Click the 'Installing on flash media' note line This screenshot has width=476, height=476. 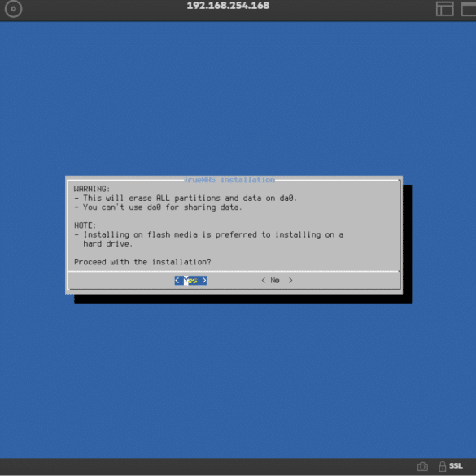pyautogui.click(x=209, y=239)
